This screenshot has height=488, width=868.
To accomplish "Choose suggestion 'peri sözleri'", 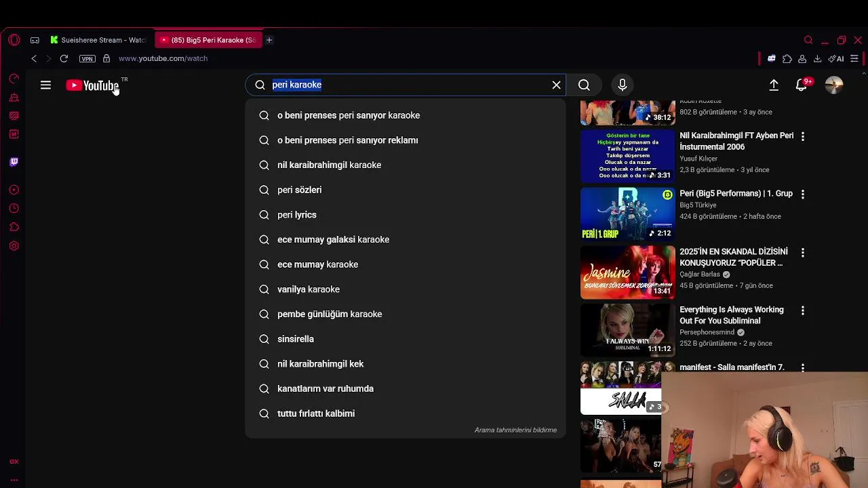I will pos(406,190).
